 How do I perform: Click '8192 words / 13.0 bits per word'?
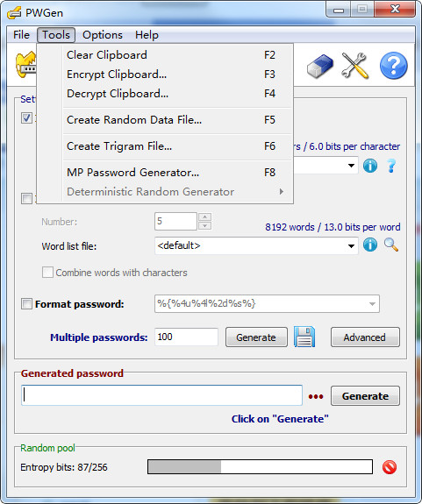(x=333, y=227)
